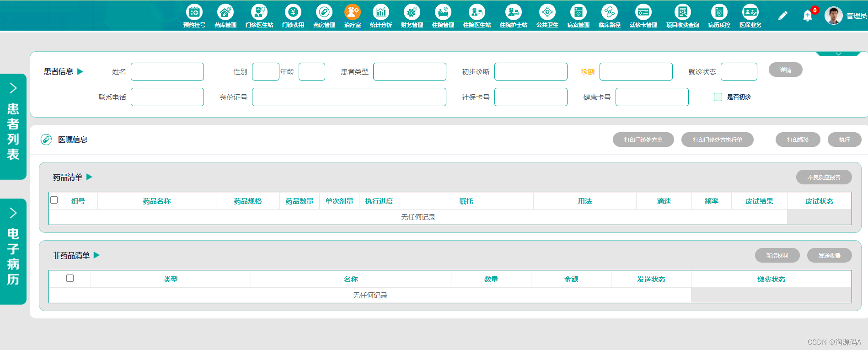The height and width of the screenshot is (350, 868).
Task: Collapse the patient info panel with the top-right chevron
Action: pyautogui.click(x=838, y=54)
